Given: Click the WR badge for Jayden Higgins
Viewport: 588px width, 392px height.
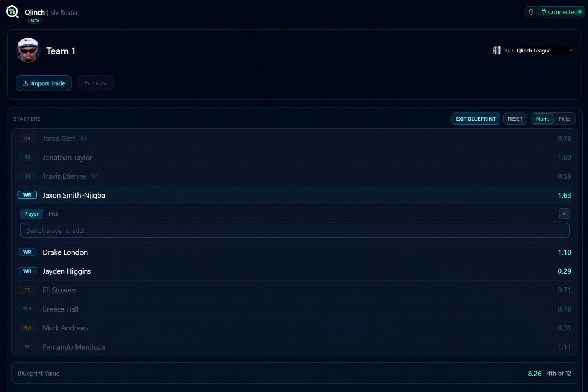Looking at the screenshot, I should point(27,271).
